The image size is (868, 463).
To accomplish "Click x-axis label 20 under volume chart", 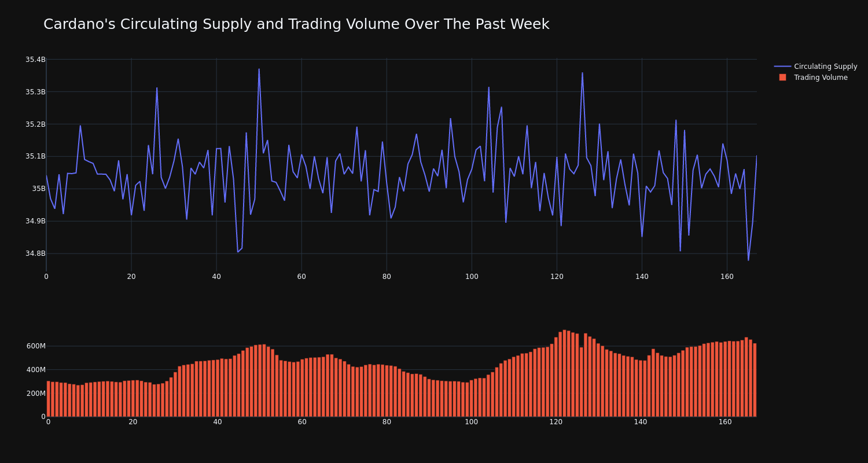I will (133, 422).
